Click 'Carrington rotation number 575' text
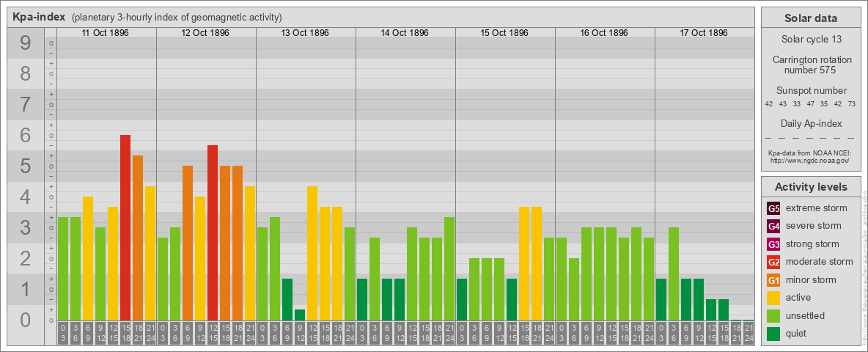Viewport: 868px width, 352px height. tap(811, 65)
